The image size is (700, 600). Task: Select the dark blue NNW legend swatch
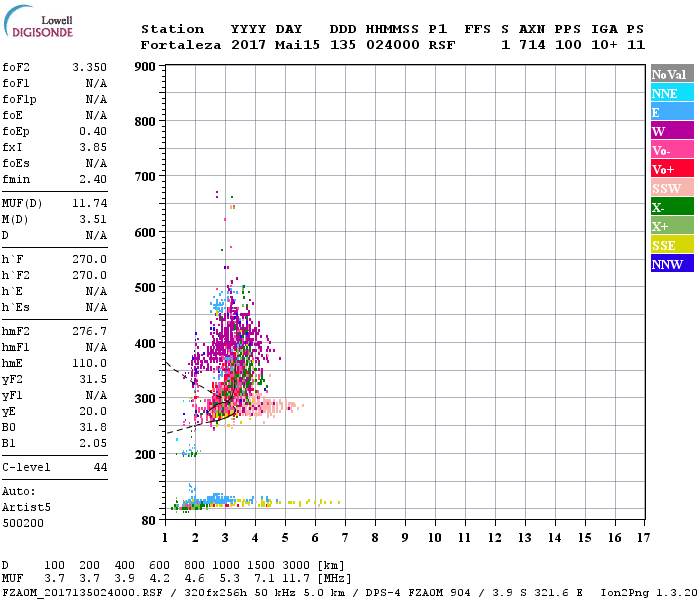[x=672, y=264]
